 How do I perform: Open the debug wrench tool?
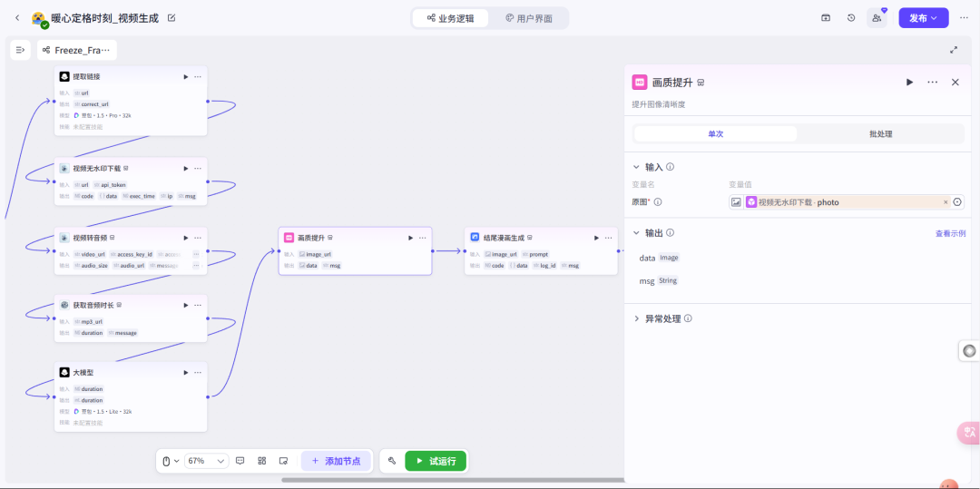tap(392, 461)
